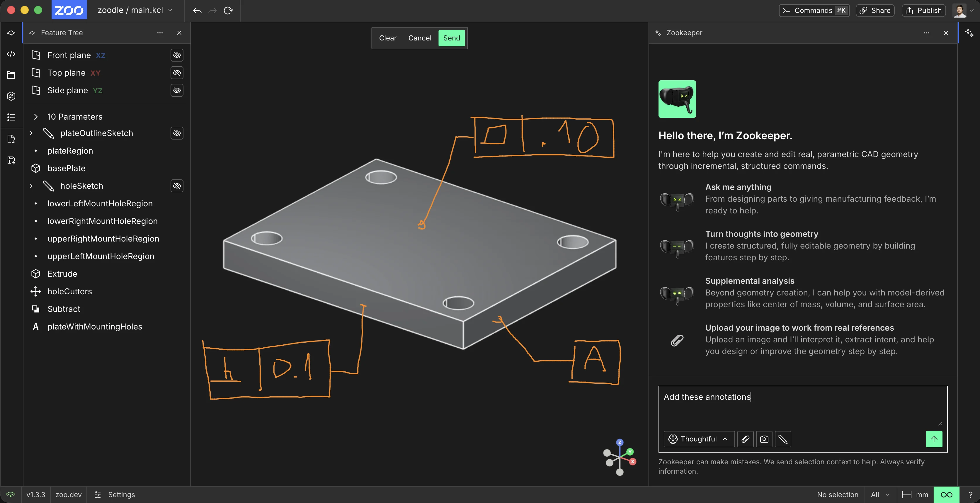
Task: Click the network status wifi icon
Action: pyautogui.click(x=11, y=494)
